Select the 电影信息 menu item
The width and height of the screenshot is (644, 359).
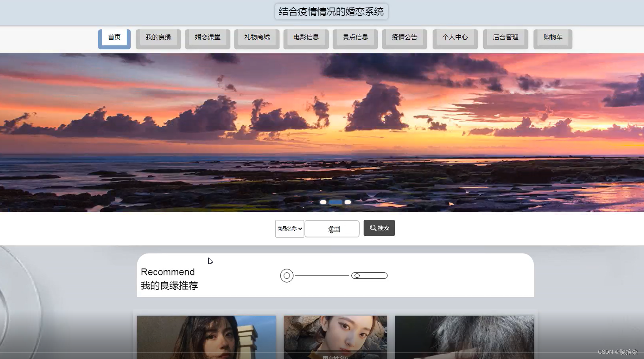click(x=306, y=38)
